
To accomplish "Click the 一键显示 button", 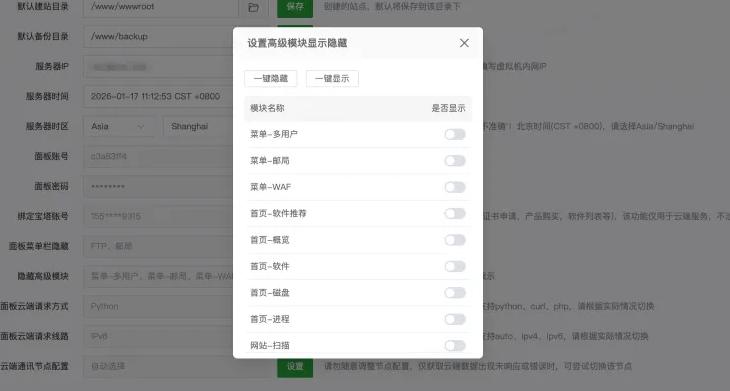I will tap(332, 79).
